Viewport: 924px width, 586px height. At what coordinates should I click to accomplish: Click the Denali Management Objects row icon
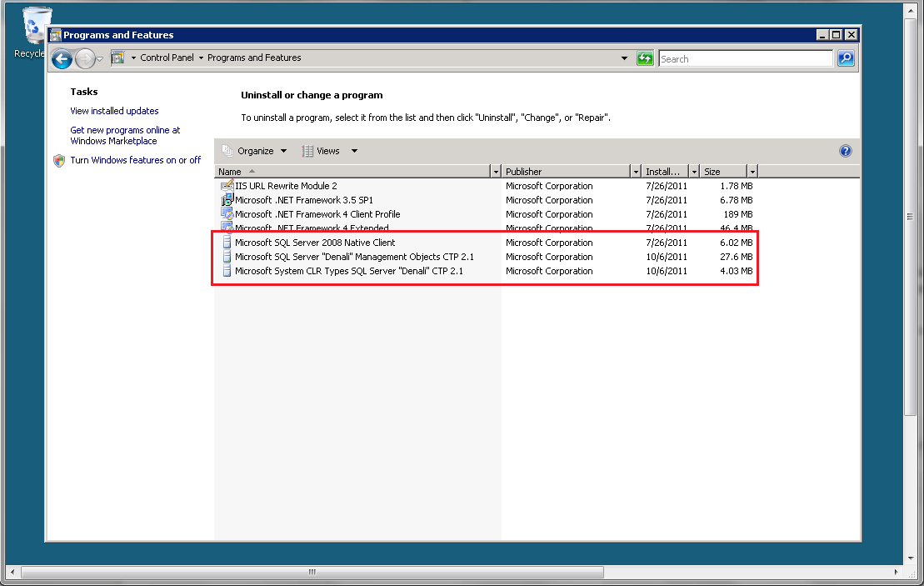coord(227,257)
